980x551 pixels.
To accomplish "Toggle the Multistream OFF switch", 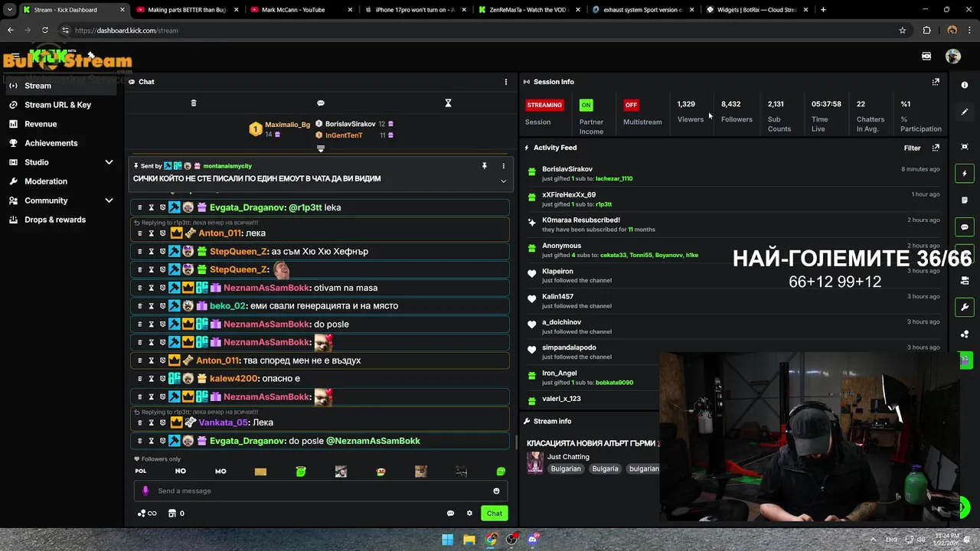I will pos(631,105).
